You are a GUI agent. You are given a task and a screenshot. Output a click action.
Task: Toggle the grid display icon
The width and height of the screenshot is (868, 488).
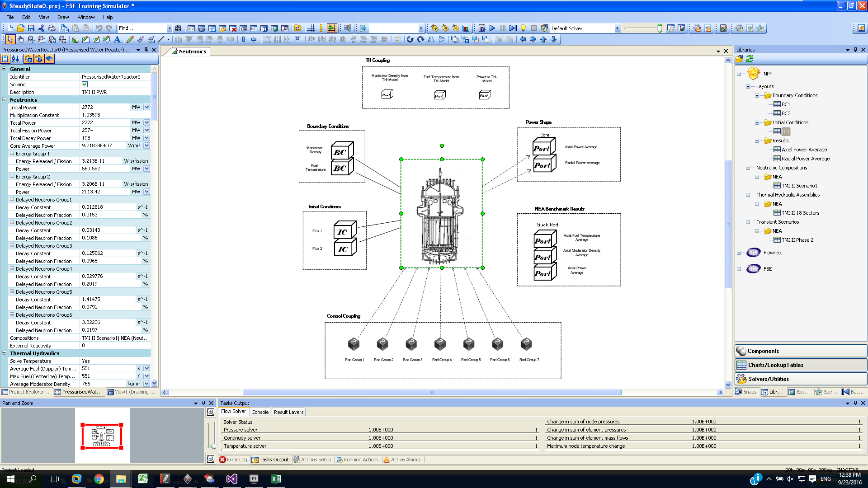[x=311, y=28]
